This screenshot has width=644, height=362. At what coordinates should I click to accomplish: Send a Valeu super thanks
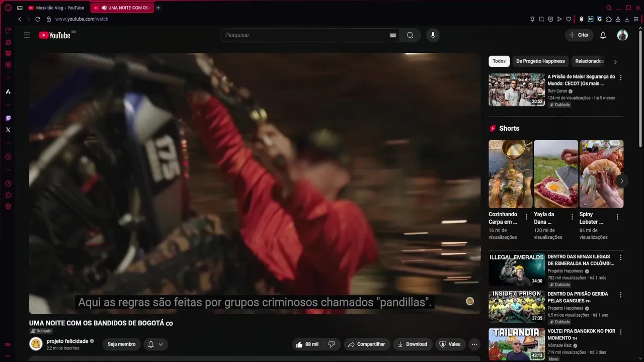[450, 344]
